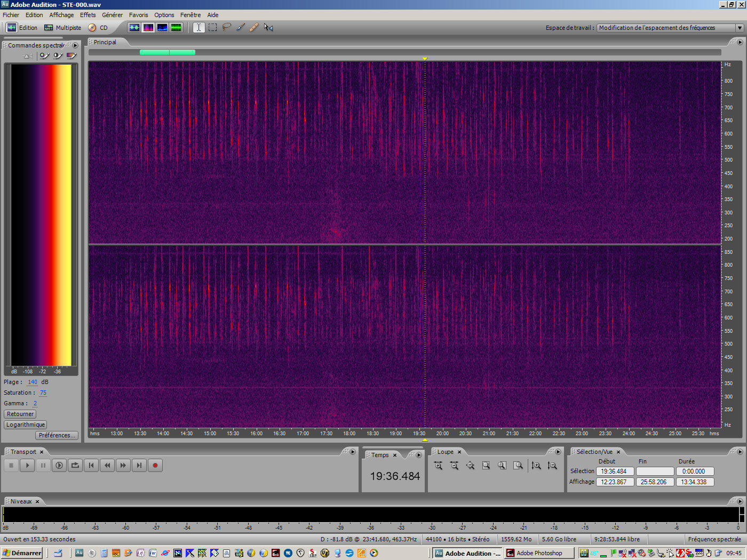Open the Préférences dialog
This screenshot has height=560, width=747.
tap(56, 435)
